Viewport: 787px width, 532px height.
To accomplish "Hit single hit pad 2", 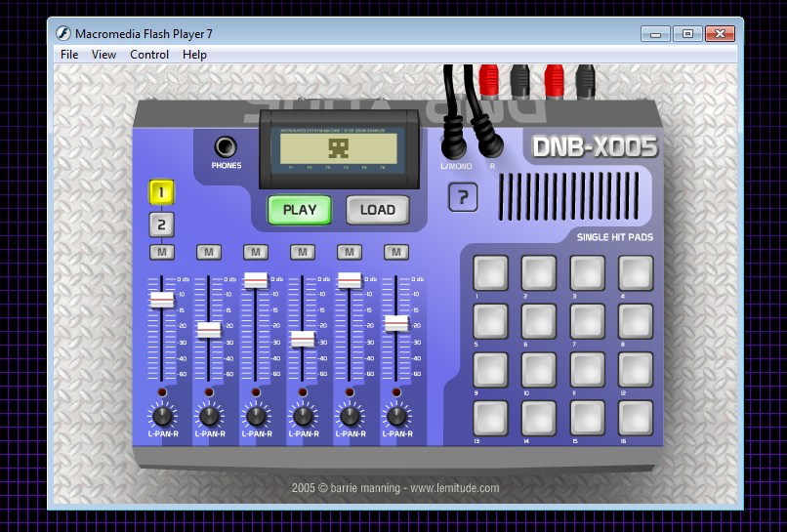I will coord(539,272).
